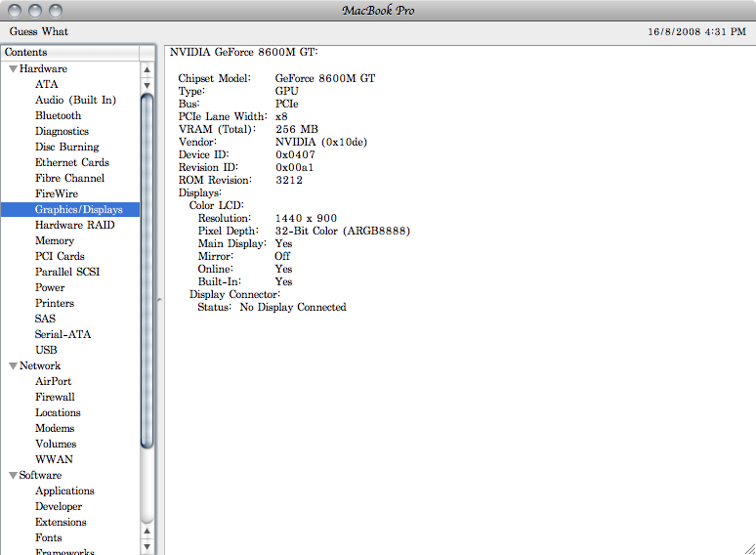Open the Bluetooth hardware entry
756x555 pixels.
pyautogui.click(x=59, y=115)
